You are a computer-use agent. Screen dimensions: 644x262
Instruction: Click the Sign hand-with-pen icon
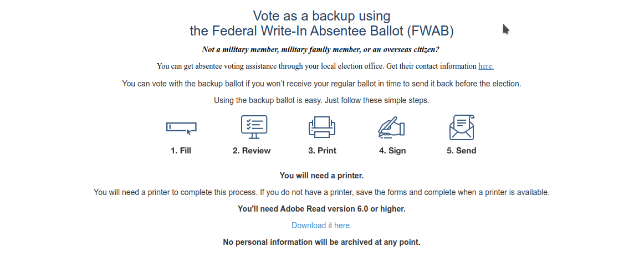(x=391, y=127)
